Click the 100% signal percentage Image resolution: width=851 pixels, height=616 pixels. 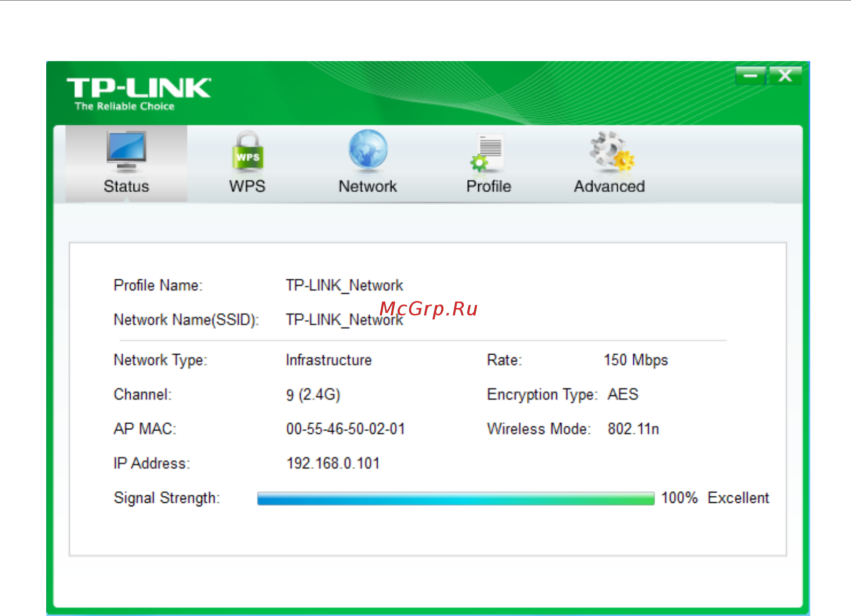point(680,498)
